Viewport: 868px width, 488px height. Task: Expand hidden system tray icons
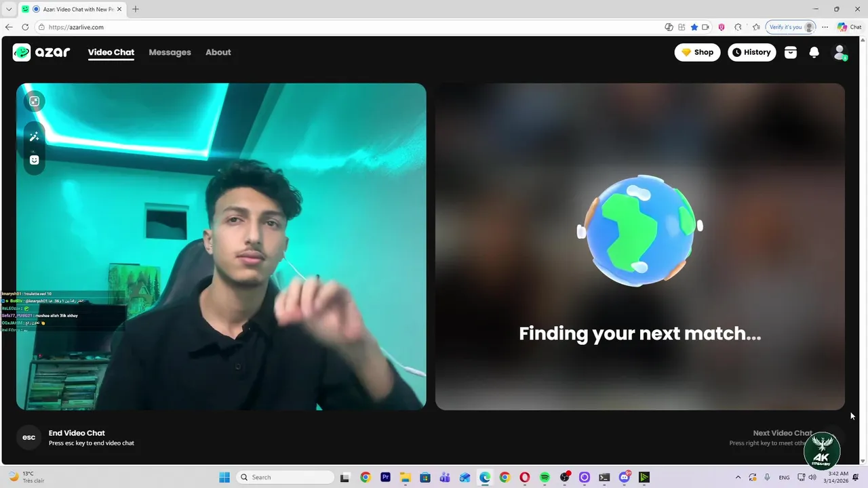click(x=738, y=477)
